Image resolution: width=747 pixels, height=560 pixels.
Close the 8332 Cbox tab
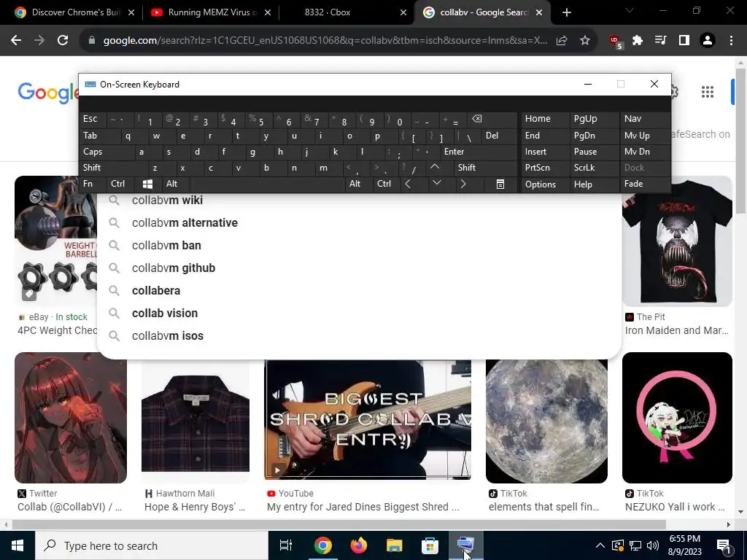(x=403, y=12)
